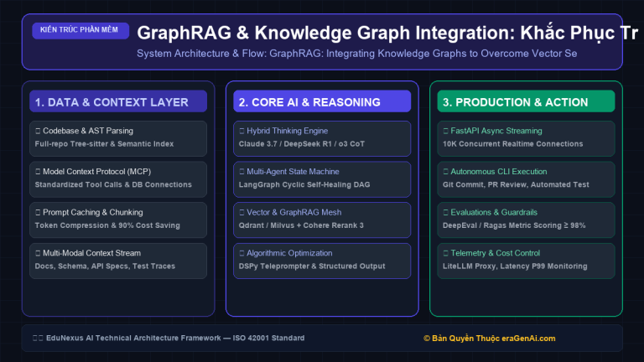Click the icon before Vector & GraphRAG Mesh
This screenshot has height=362, width=644.
point(241,212)
